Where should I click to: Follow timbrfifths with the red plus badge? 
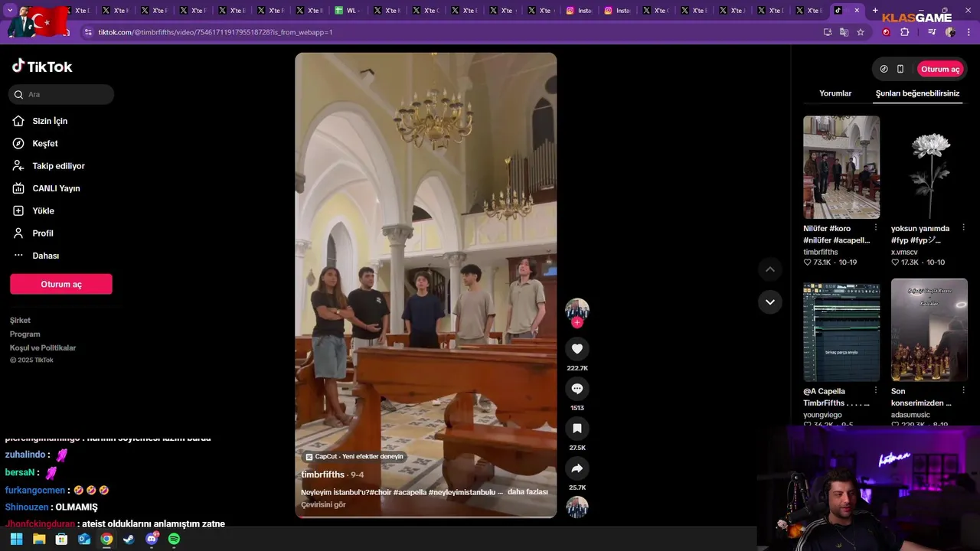click(577, 322)
